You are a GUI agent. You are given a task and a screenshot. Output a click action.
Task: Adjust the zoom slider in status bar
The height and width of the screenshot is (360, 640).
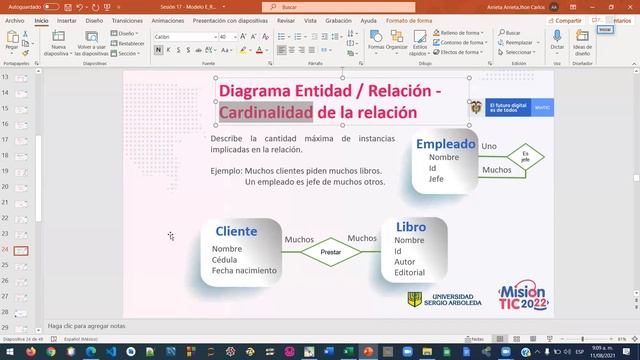(582, 339)
